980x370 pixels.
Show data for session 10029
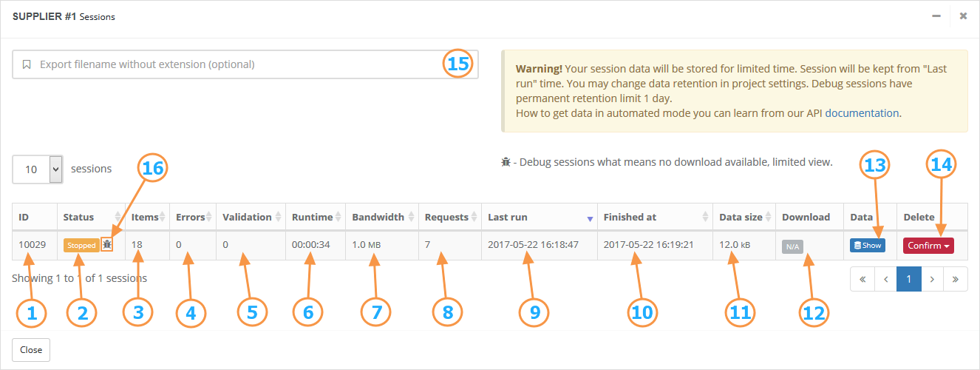click(x=868, y=246)
